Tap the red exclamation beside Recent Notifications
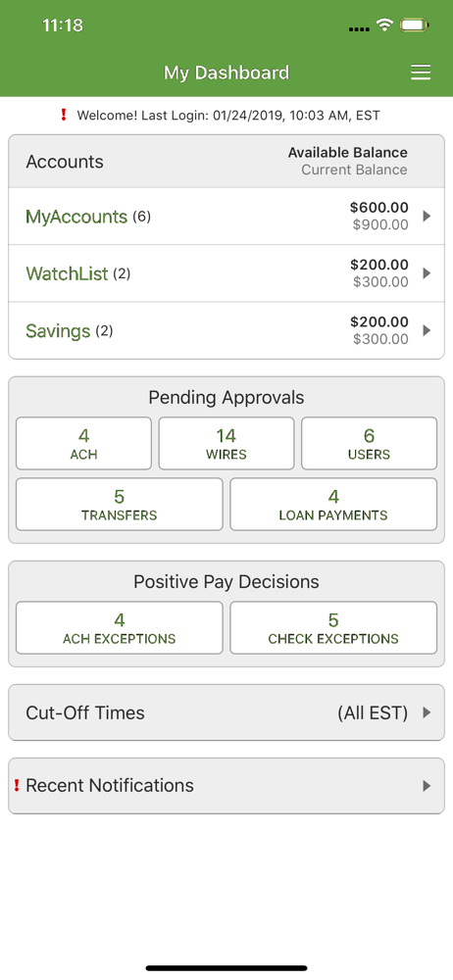Viewport: 453px width, 980px height. (17, 786)
